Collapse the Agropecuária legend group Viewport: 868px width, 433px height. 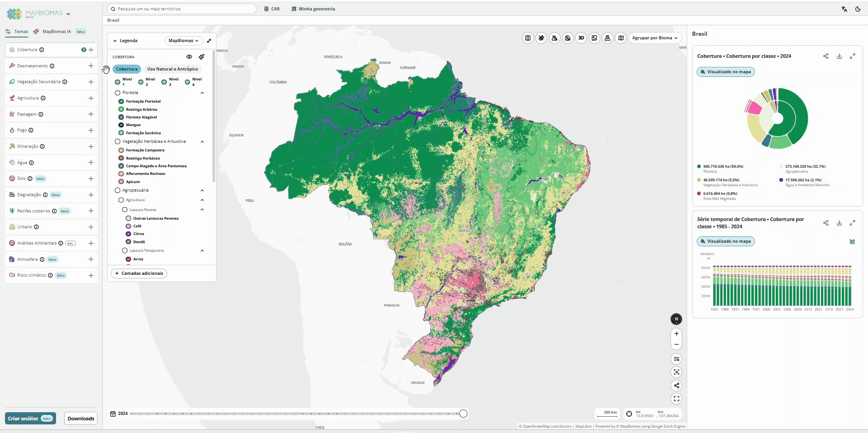pos(202,190)
